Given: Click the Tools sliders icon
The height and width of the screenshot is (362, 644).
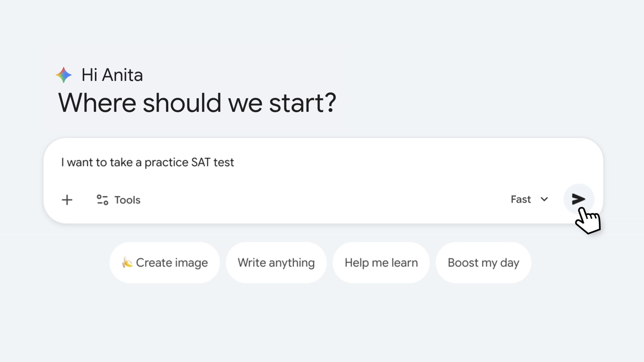Looking at the screenshot, I should (x=102, y=200).
